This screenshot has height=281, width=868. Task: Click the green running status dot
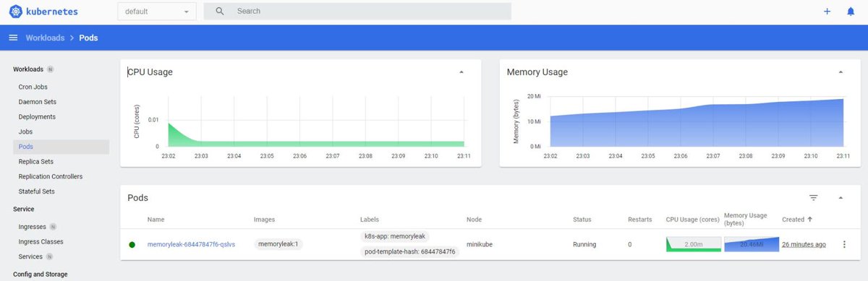(x=132, y=245)
